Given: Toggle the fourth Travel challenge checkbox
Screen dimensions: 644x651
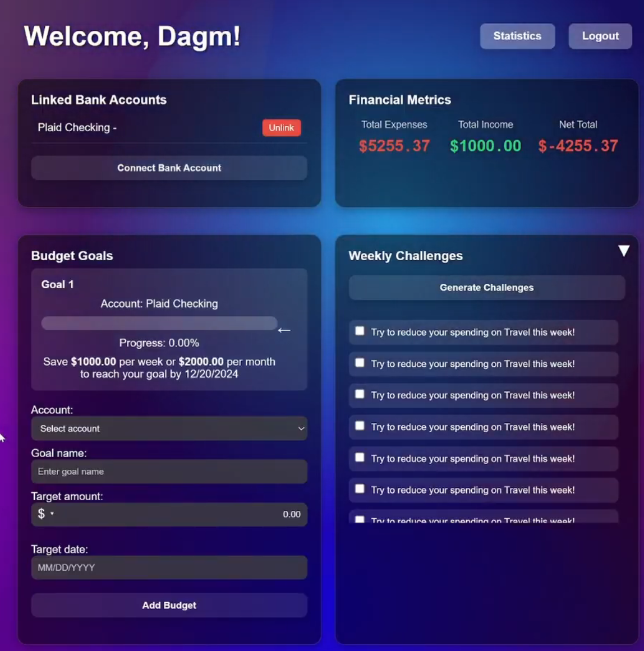Looking at the screenshot, I should pos(360,426).
